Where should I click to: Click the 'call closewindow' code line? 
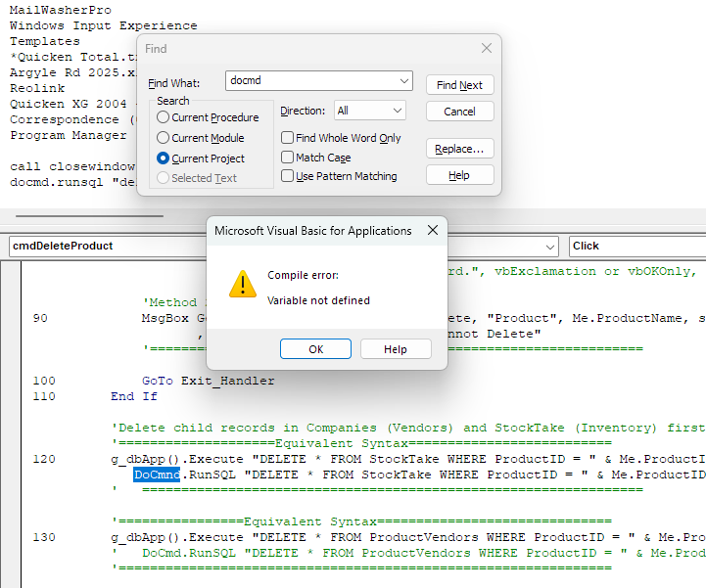72,166
